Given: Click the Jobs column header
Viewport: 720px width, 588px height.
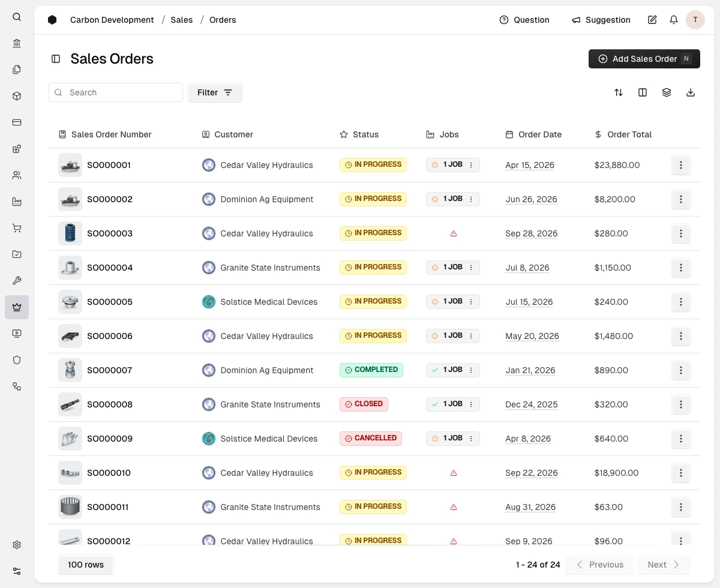Looking at the screenshot, I should pos(442,134).
